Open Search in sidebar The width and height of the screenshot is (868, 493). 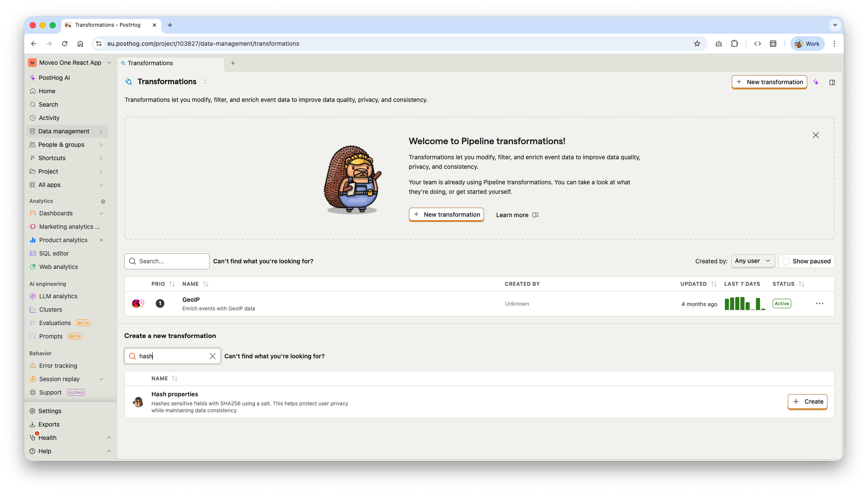[x=48, y=104]
